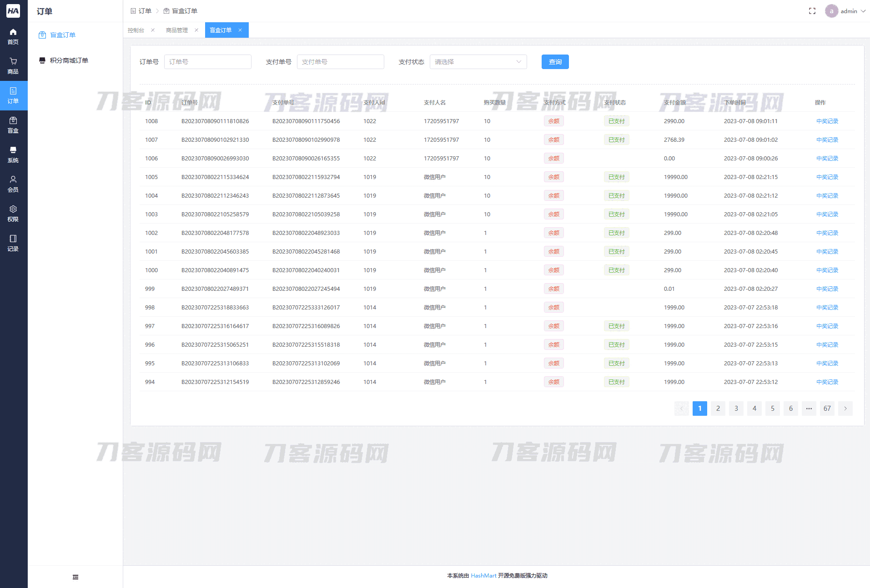Close the 盲盒订单 tab
The image size is (870, 588).
[x=240, y=30]
